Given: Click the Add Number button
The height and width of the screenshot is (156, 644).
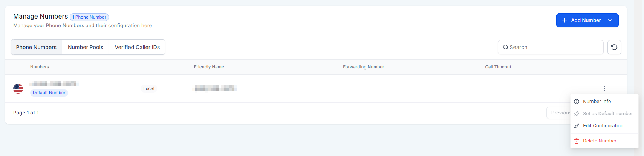Looking at the screenshot, I should (586, 20).
